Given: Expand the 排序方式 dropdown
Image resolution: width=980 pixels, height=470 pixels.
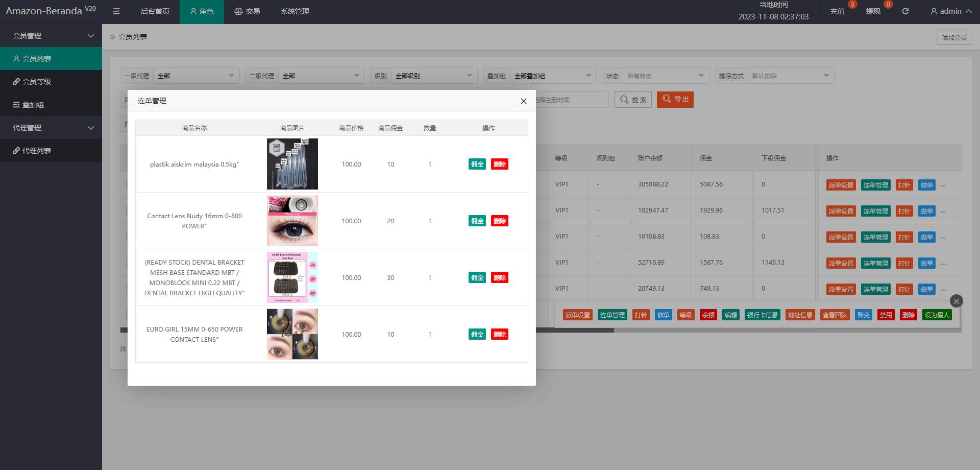Looking at the screenshot, I should pos(790,76).
